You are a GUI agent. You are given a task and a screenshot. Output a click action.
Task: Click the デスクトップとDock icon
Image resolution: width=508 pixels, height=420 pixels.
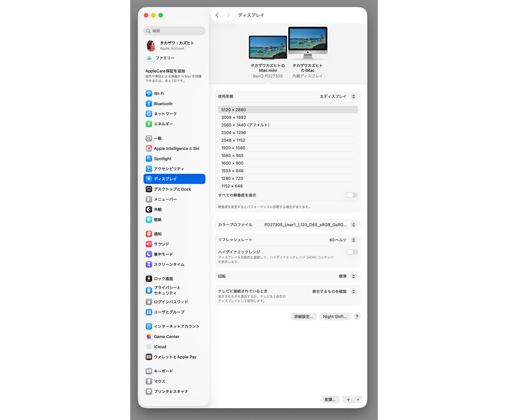149,189
